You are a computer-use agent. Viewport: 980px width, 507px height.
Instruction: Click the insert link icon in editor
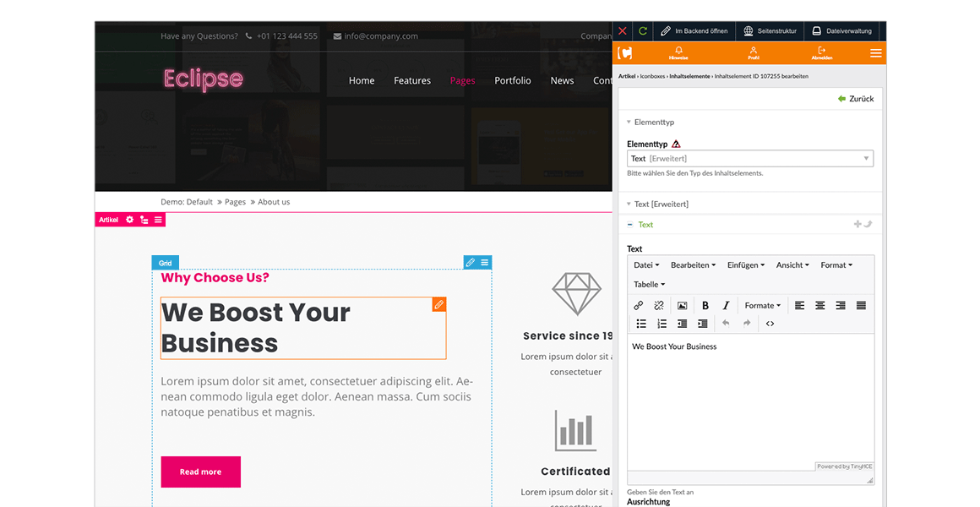coord(639,305)
